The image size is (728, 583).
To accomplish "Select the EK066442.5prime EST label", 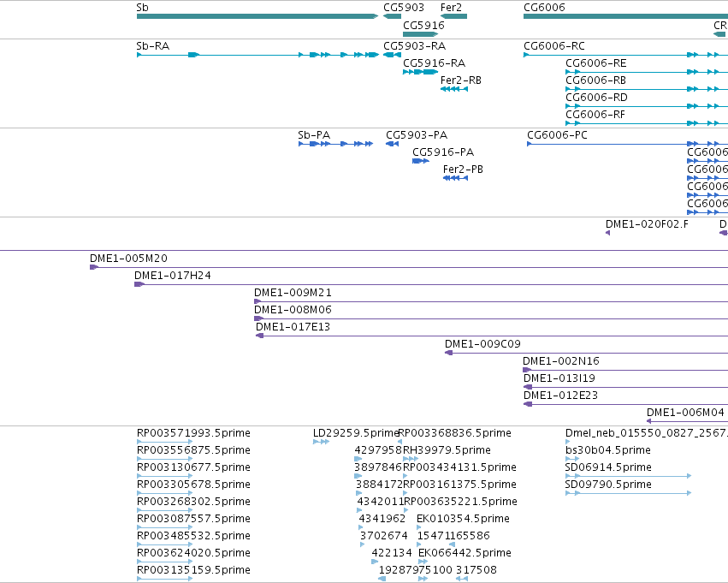I will tap(465, 553).
